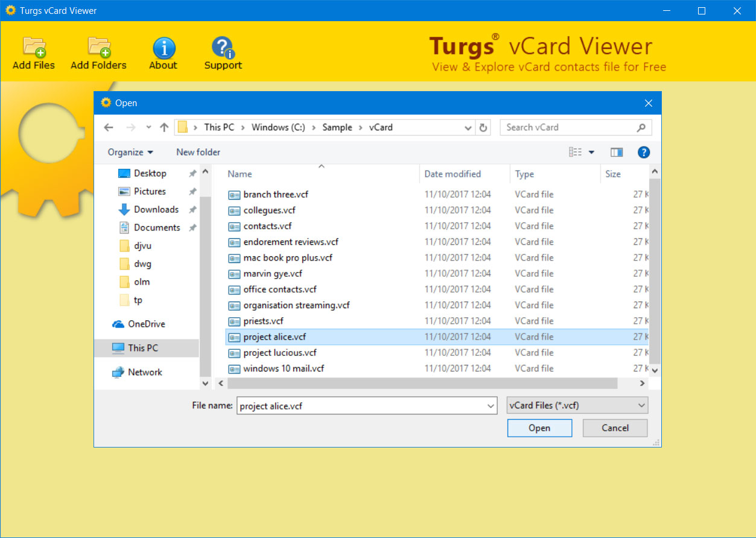Expand the This PC breadcrumb chevron
The image size is (756, 538).
coord(243,127)
